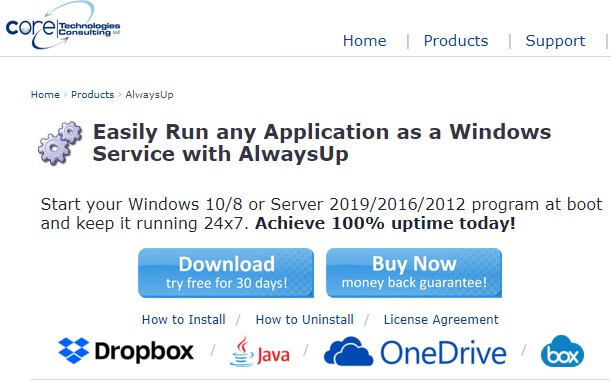Open the How to Uninstall link
This screenshot has height=383, width=611.
pos(305,320)
